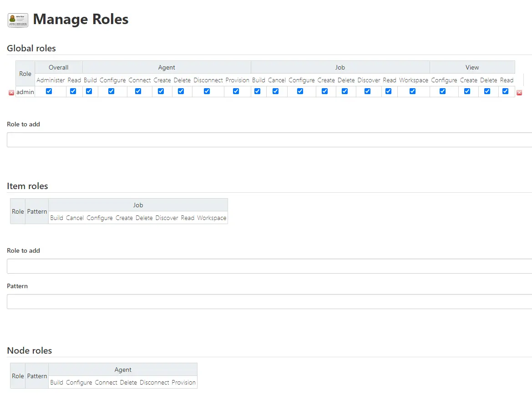Disable Agent Build permission for admin
Image resolution: width=532 pixels, height=395 pixels.
(89, 91)
